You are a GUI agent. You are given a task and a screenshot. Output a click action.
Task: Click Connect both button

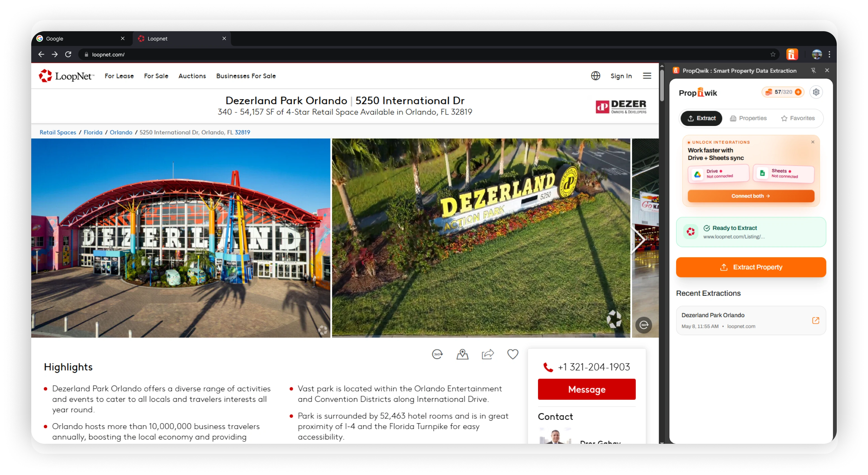tap(751, 196)
